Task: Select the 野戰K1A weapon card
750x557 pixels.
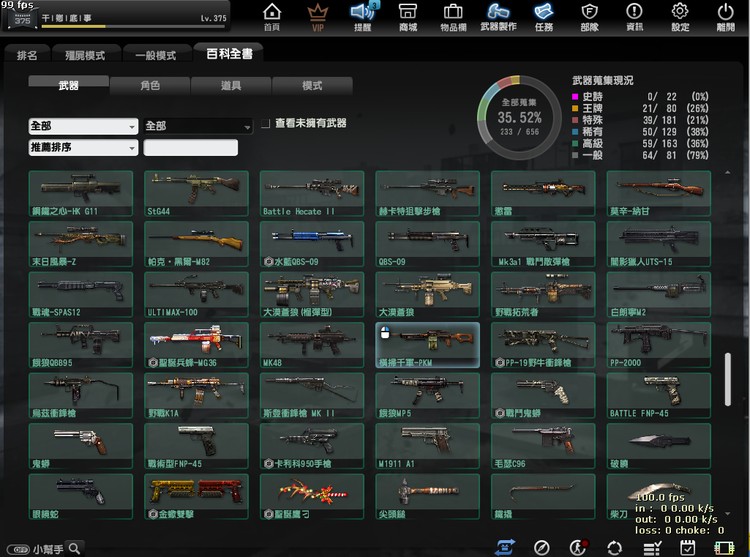Action: [x=196, y=396]
